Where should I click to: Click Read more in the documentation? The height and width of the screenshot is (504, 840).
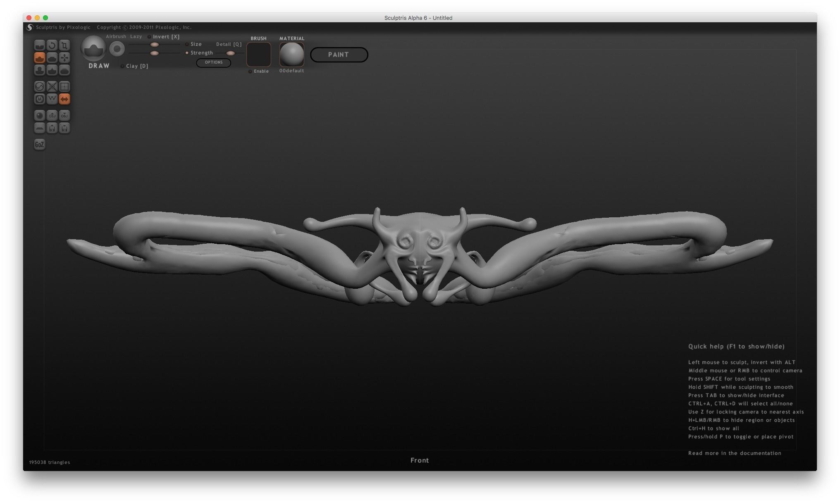point(735,453)
